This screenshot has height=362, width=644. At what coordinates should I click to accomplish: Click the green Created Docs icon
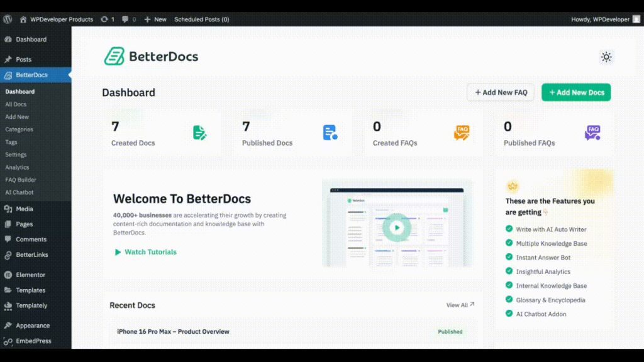[x=200, y=133]
